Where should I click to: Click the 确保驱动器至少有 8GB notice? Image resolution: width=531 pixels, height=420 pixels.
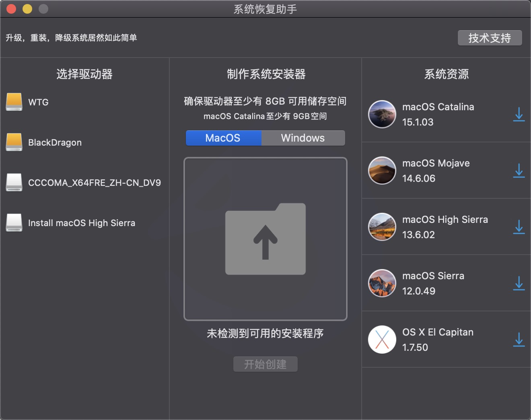coord(265,101)
